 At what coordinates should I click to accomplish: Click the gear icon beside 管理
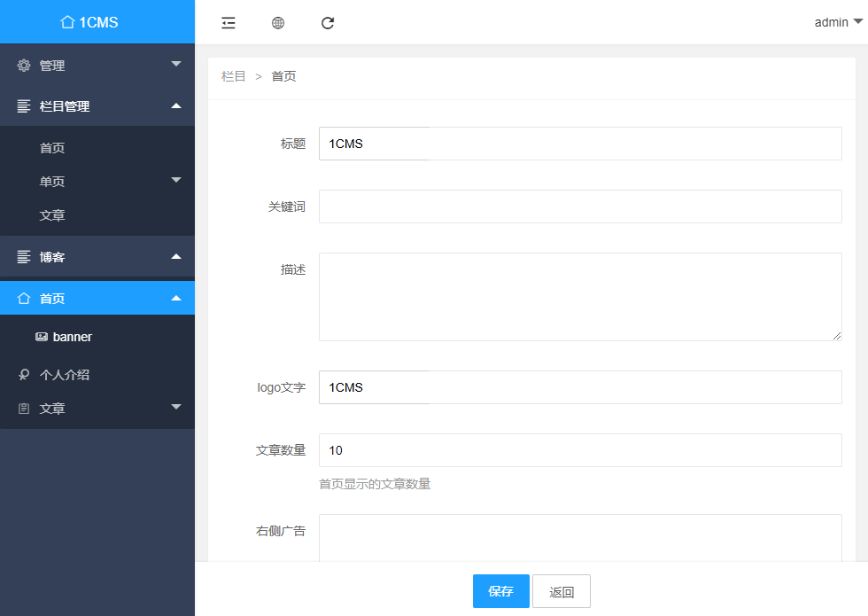[24, 66]
